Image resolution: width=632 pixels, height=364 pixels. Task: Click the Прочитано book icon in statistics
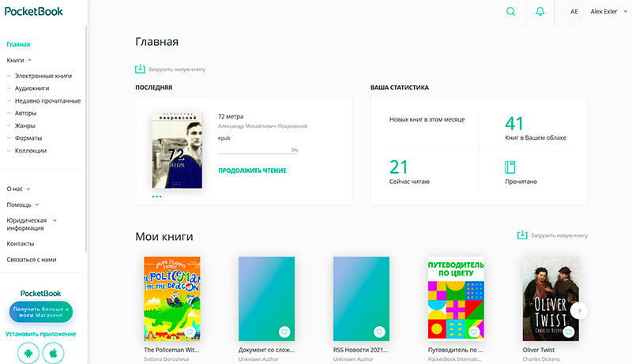(510, 167)
